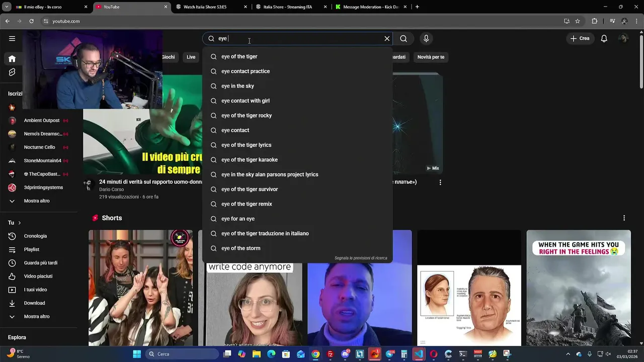Open Video piaciuti liked videos
644x362 pixels.
tap(39, 276)
